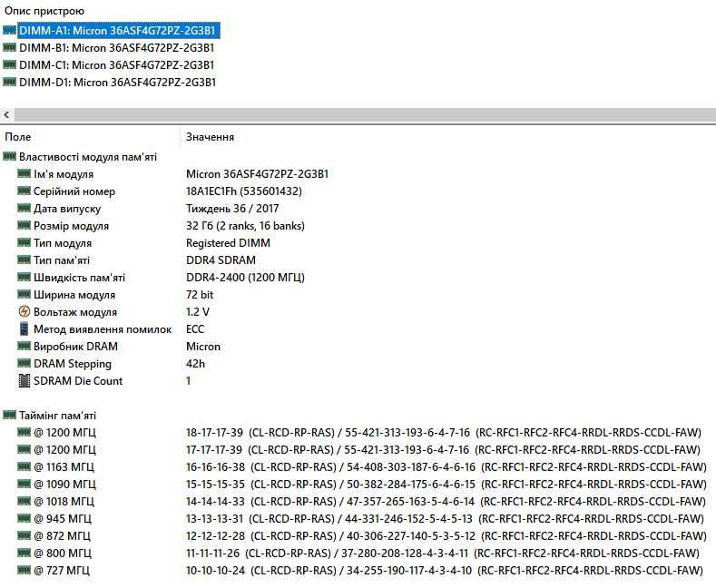Click the value '18A1EC1Fh (535601432)'
The width and height of the screenshot is (716, 588).
point(244,191)
